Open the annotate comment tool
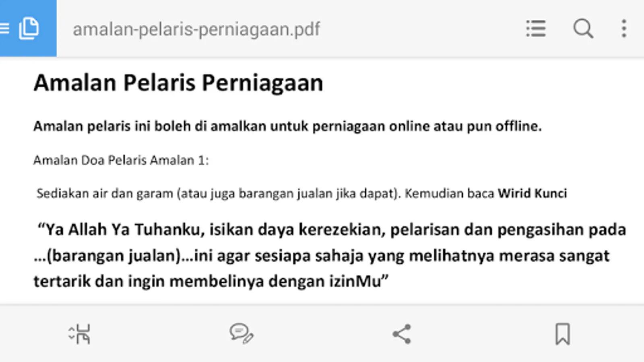The width and height of the screenshot is (644, 362). [x=242, y=334]
